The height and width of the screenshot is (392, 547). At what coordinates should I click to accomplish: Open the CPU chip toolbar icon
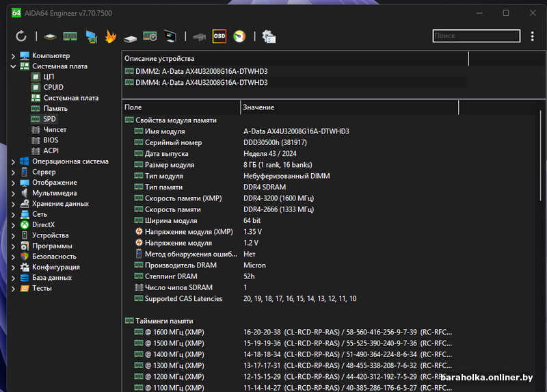[x=50, y=36]
